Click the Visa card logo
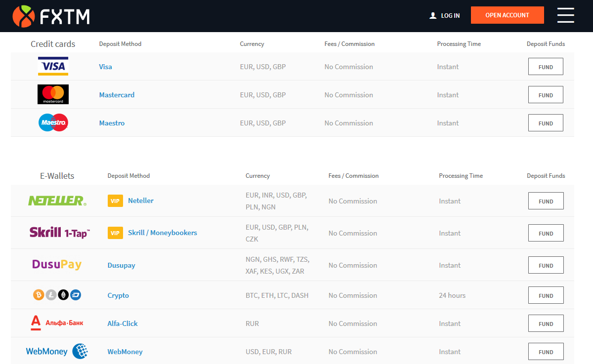The height and width of the screenshot is (364, 593). click(53, 66)
